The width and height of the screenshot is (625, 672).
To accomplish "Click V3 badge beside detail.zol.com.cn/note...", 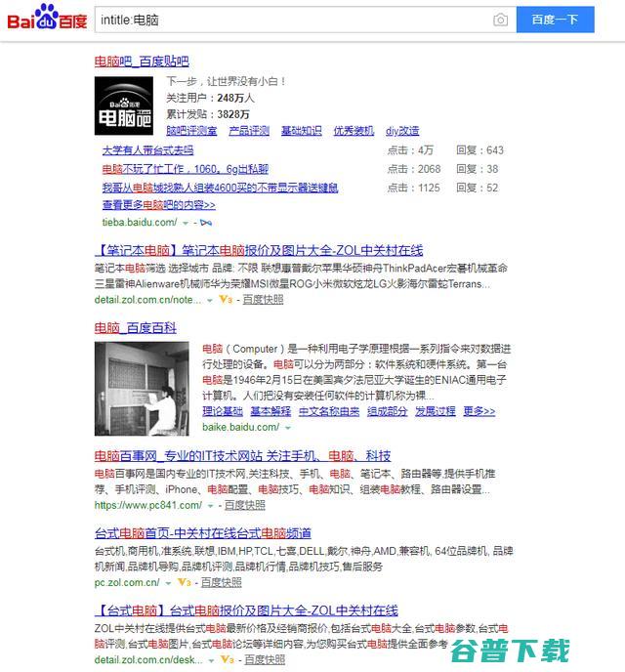I will pos(226,300).
